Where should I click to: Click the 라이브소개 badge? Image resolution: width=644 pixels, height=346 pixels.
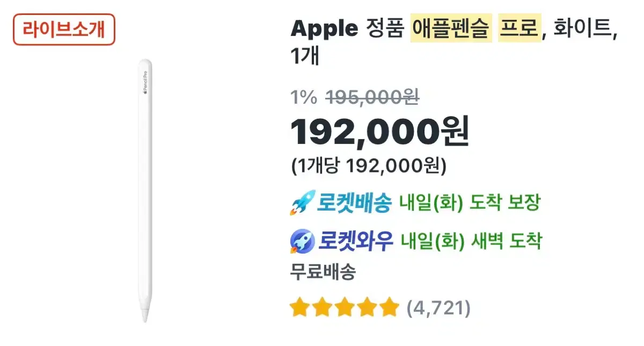click(64, 30)
